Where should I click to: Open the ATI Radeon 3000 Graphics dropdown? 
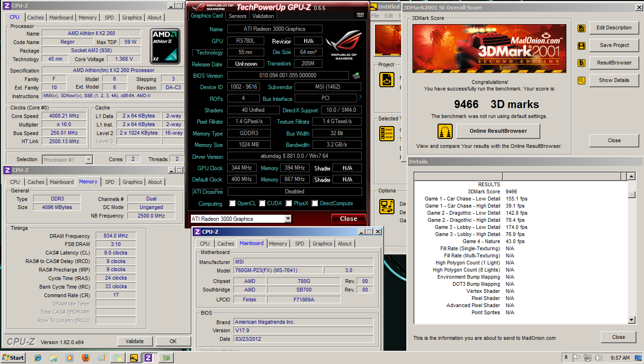click(288, 218)
